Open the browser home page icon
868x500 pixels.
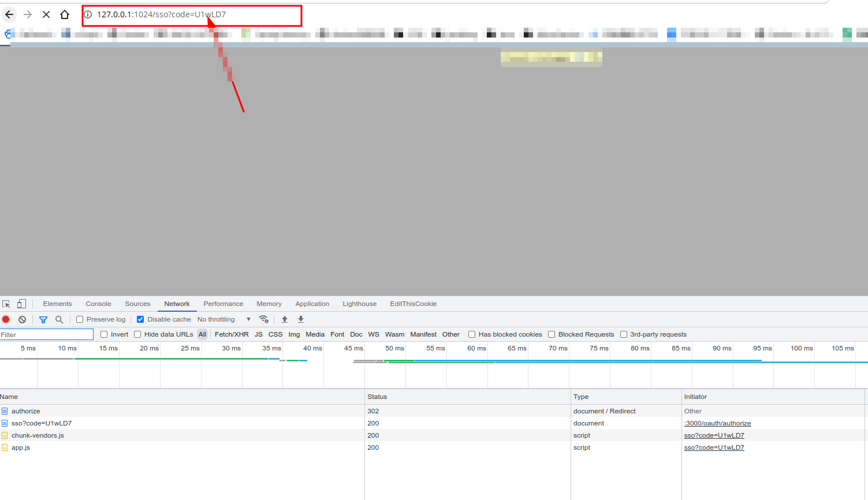click(x=65, y=14)
